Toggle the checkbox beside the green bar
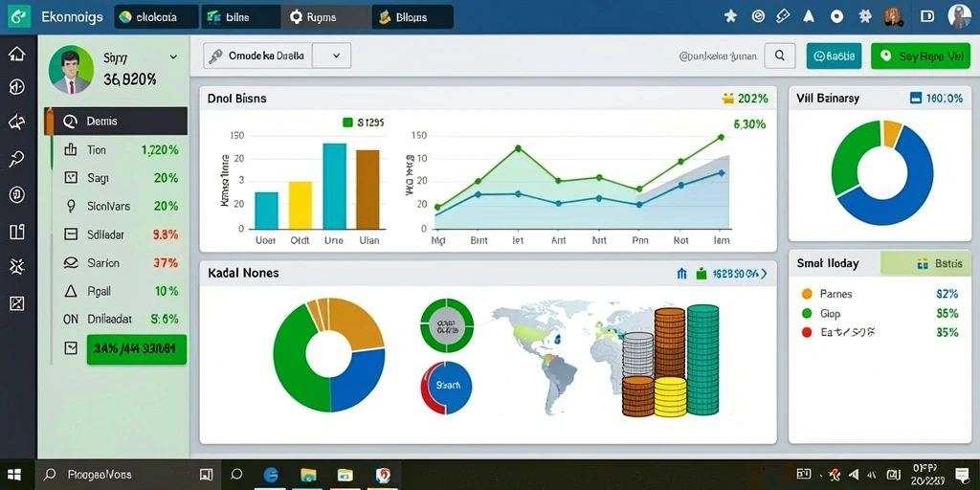980x490 pixels. [71, 348]
